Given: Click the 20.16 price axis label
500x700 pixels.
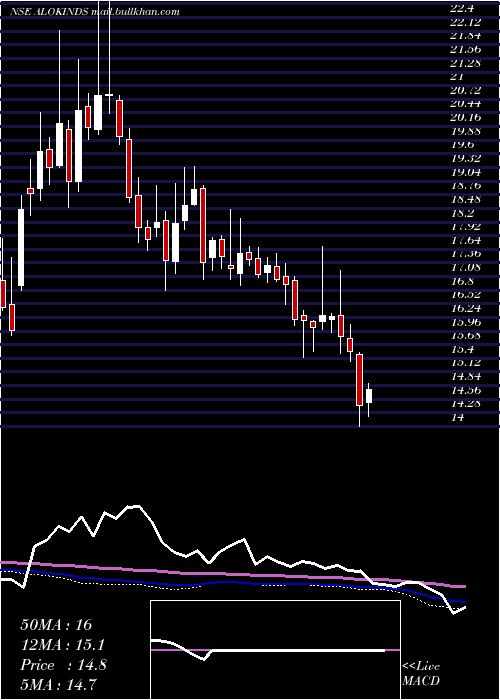Looking at the screenshot, I should pyautogui.click(x=465, y=117).
